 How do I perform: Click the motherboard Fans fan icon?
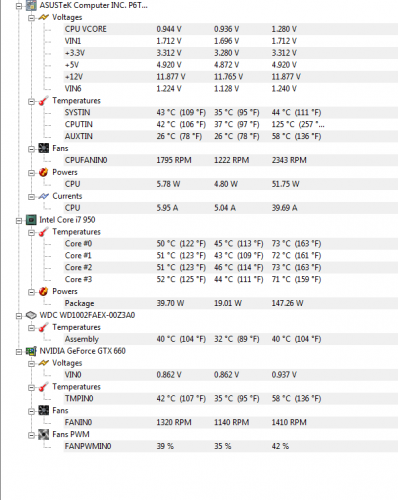tap(44, 148)
